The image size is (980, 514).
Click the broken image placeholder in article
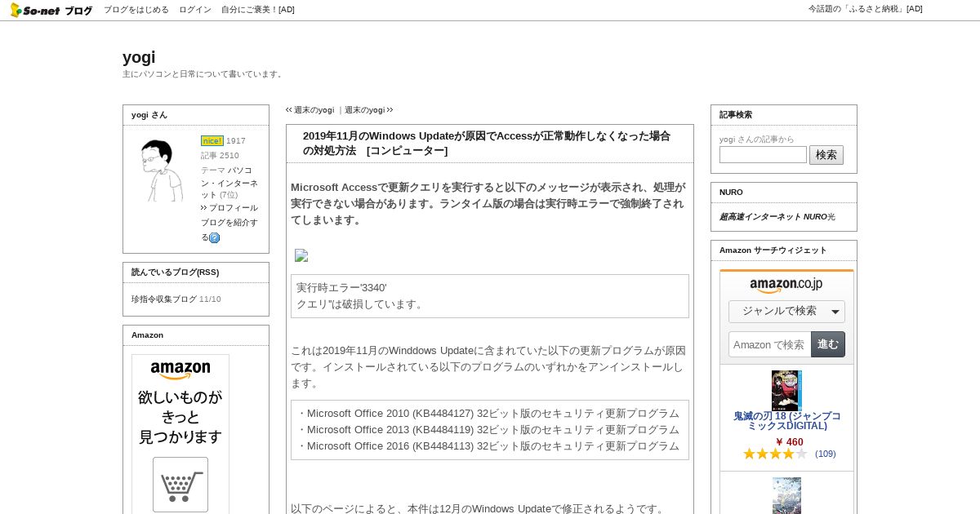click(x=301, y=255)
